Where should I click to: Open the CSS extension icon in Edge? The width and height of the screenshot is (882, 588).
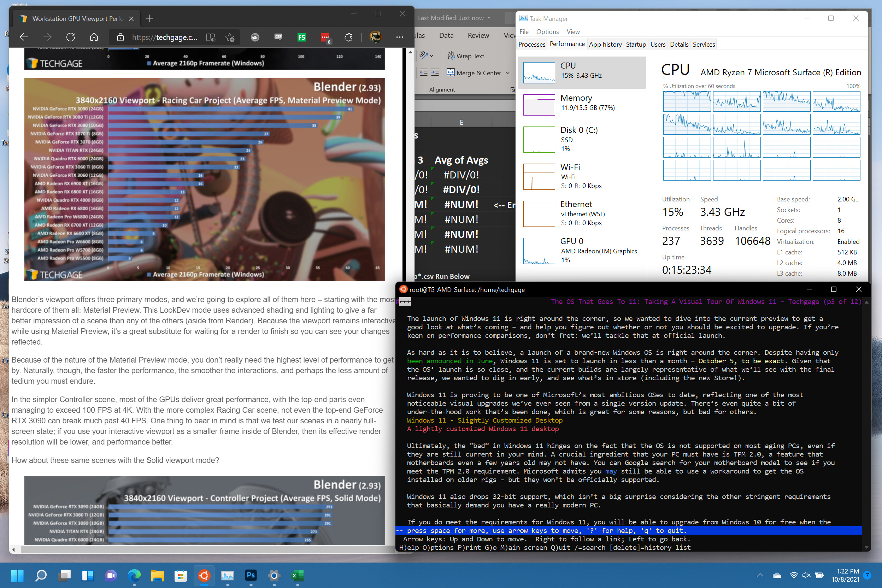[278, 37]
